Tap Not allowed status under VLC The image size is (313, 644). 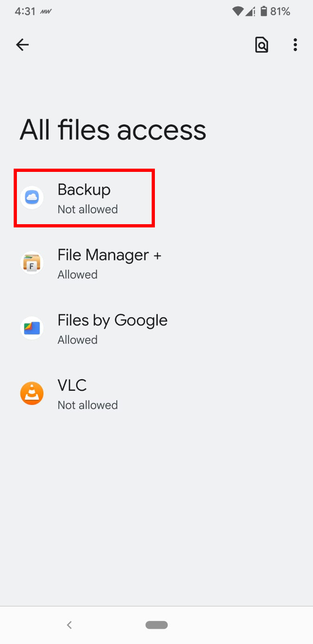[x=88, y=405]
